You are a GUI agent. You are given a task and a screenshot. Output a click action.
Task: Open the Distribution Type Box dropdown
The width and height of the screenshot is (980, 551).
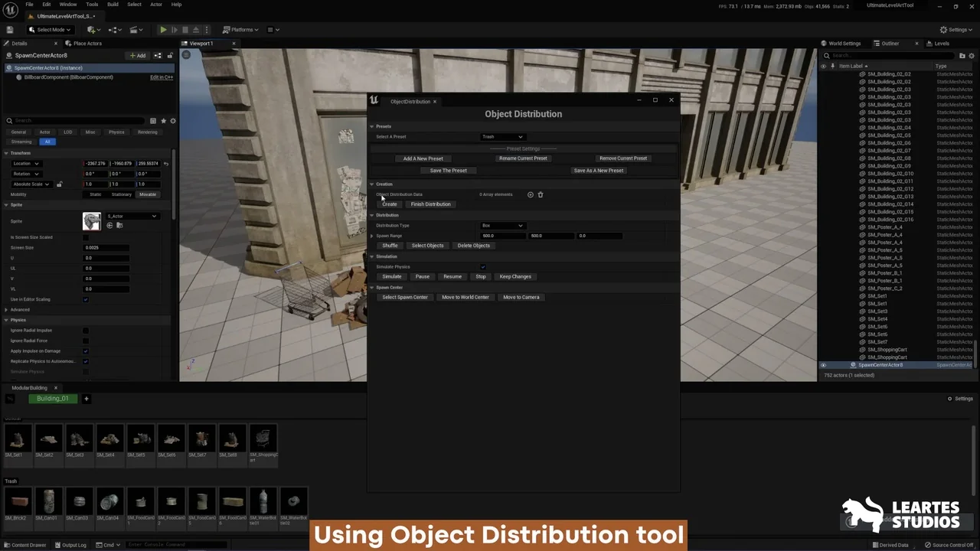tap(502, 226)
